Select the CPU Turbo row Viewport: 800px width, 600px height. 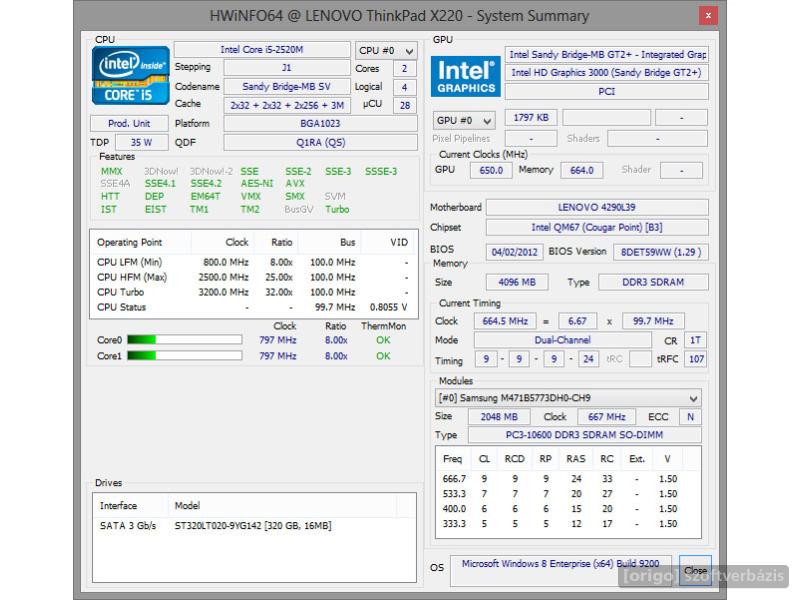(253, 292)
